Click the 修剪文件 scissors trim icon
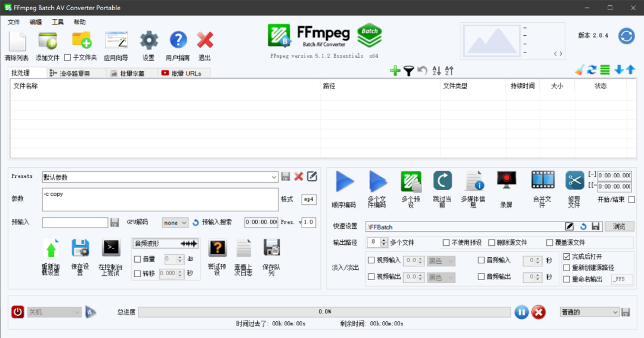 coord(574,180)
